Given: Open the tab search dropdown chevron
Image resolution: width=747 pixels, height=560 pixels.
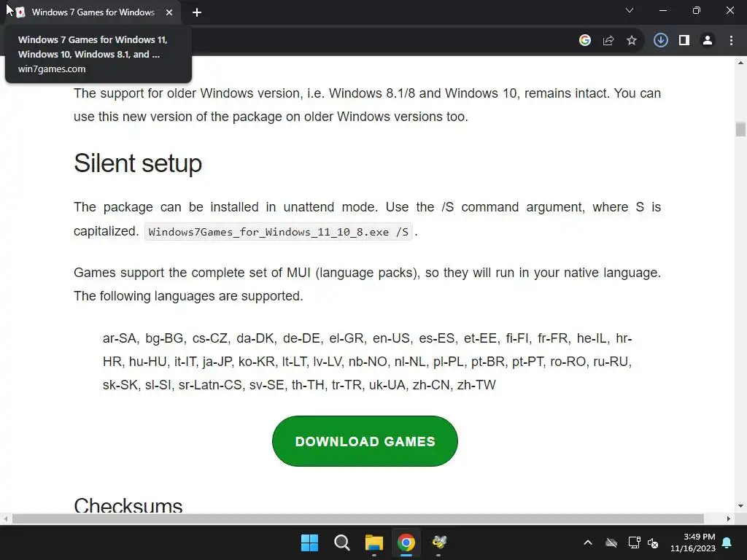Looking at the screenshot, I should tap(630, 10).
